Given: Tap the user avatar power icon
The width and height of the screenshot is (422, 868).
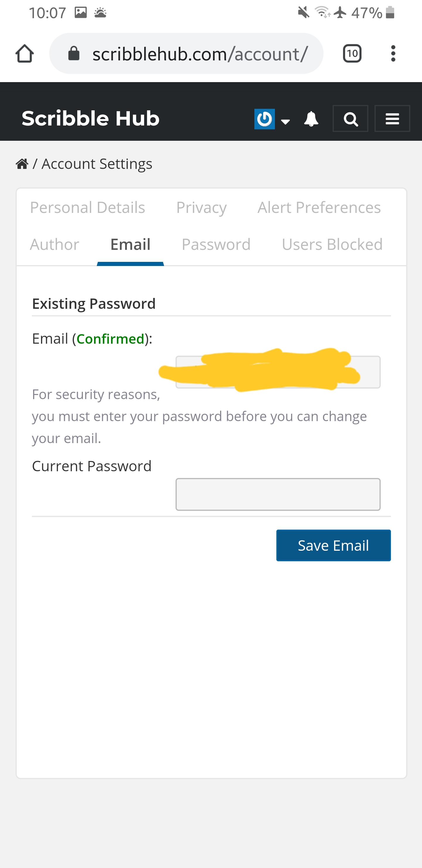Looking at the screenshot, I should 264,119.
